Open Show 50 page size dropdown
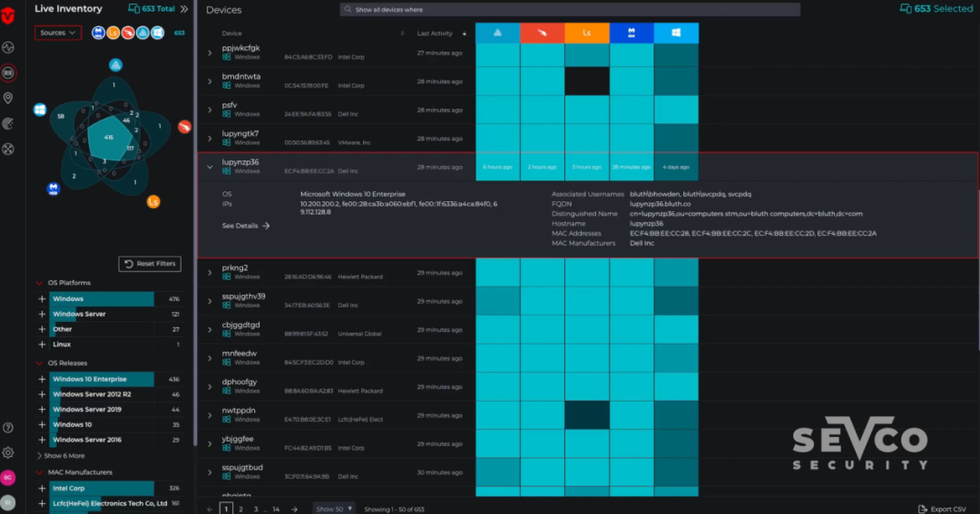 [x=334, y=509]
